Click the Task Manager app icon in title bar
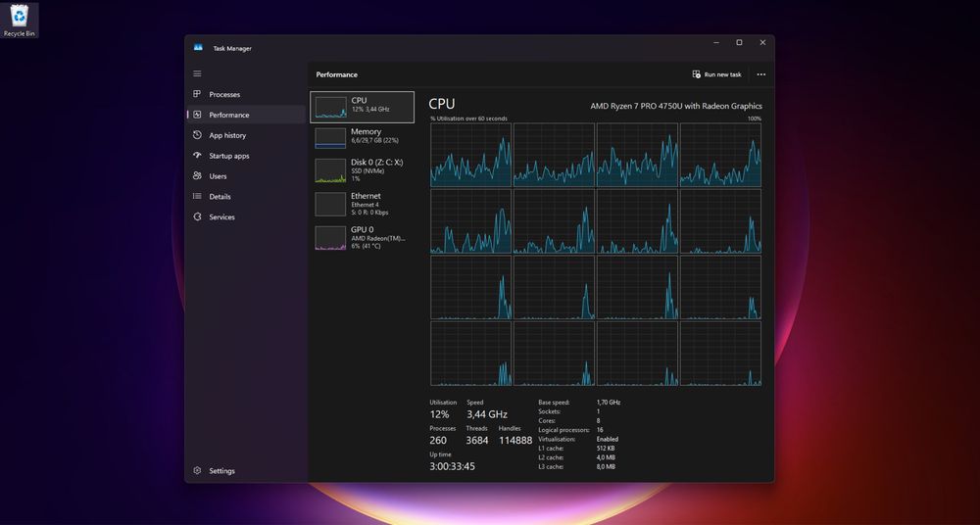 [x=198, y=47]
